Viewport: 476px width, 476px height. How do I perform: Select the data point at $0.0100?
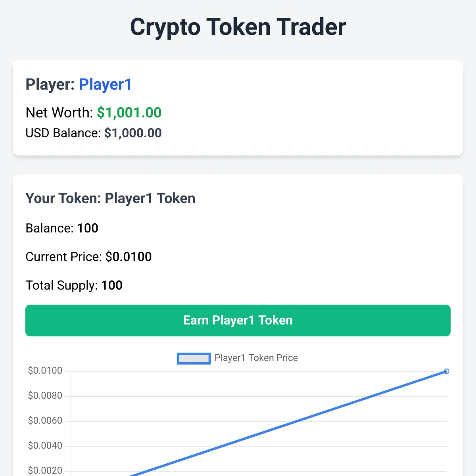(447, 371)
